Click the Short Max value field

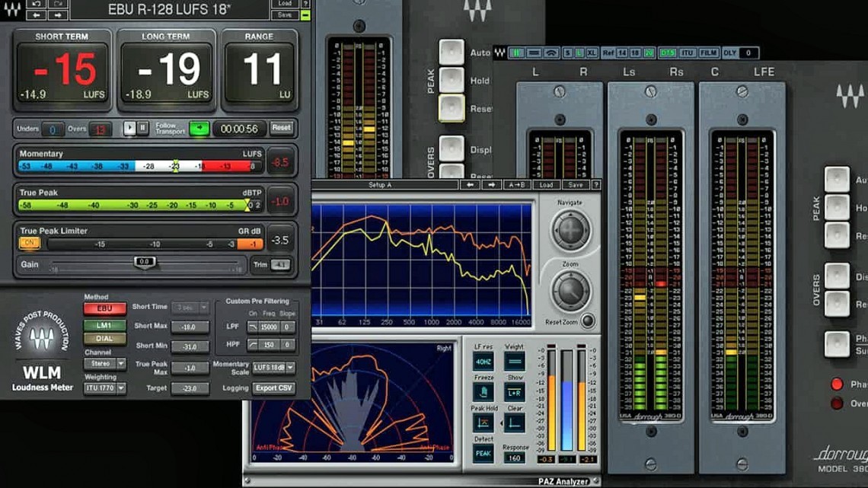(190, 327)
